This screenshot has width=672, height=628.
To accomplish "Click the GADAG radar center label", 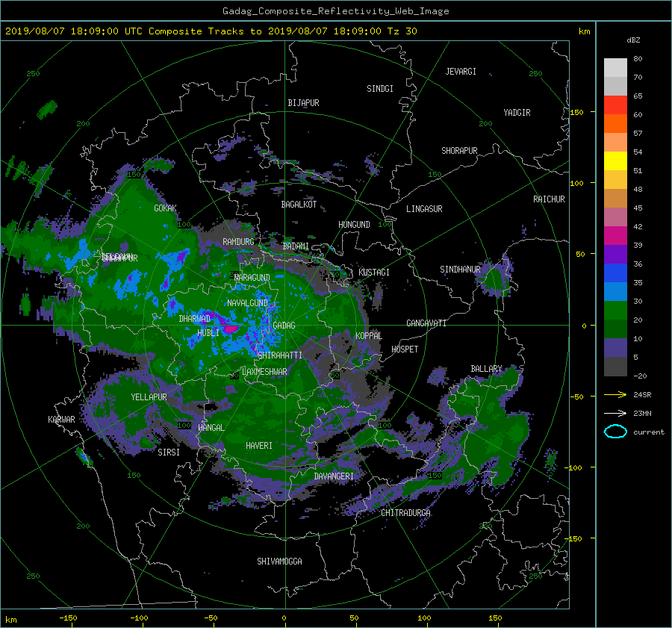I will 284,326.
